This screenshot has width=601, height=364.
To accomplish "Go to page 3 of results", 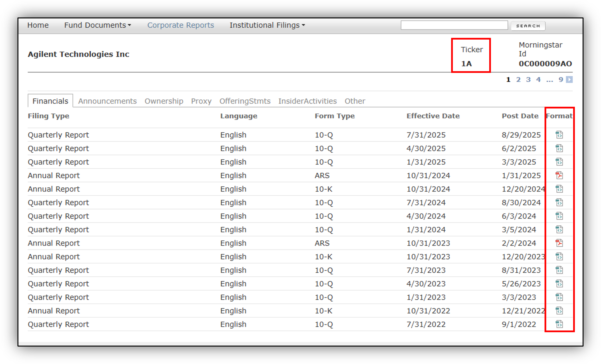I will [x=528, y=80].
